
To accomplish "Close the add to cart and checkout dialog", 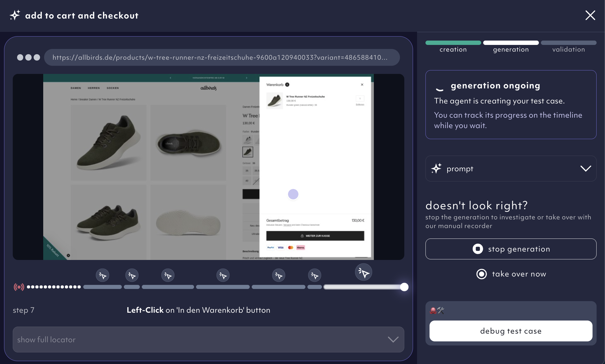I will [x=590, y=15].
